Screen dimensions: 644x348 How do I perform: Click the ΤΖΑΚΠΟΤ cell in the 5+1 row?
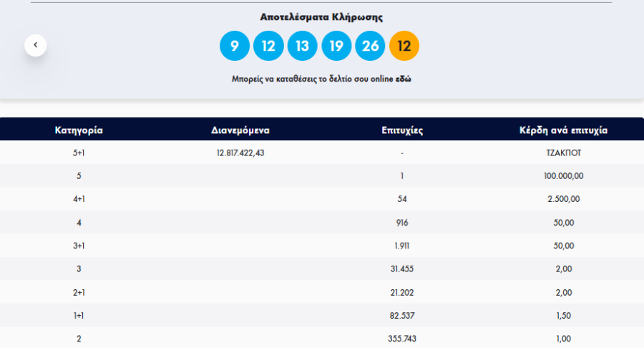[563, 153]
